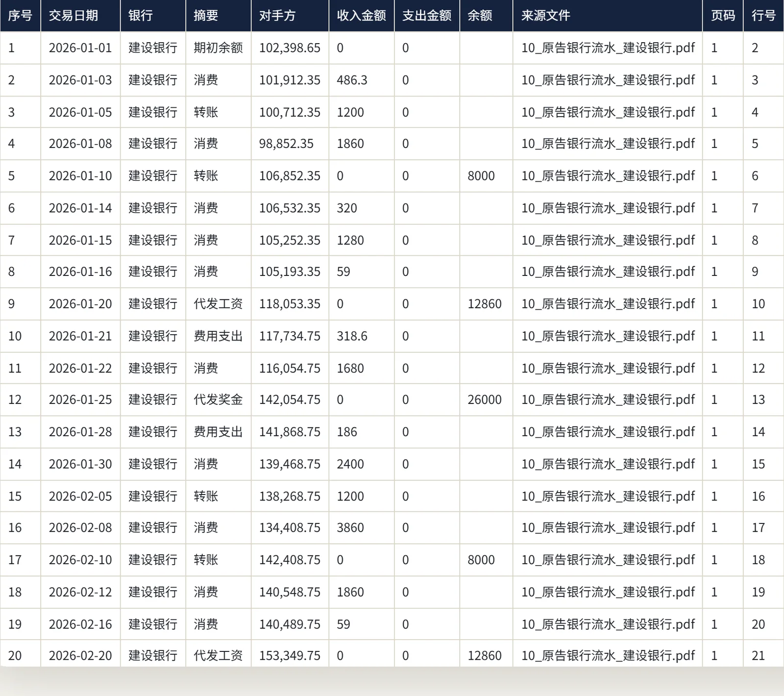Select the date cell 2026-02-05
This screenshot has height=696, width=784.
coord(80,496)
